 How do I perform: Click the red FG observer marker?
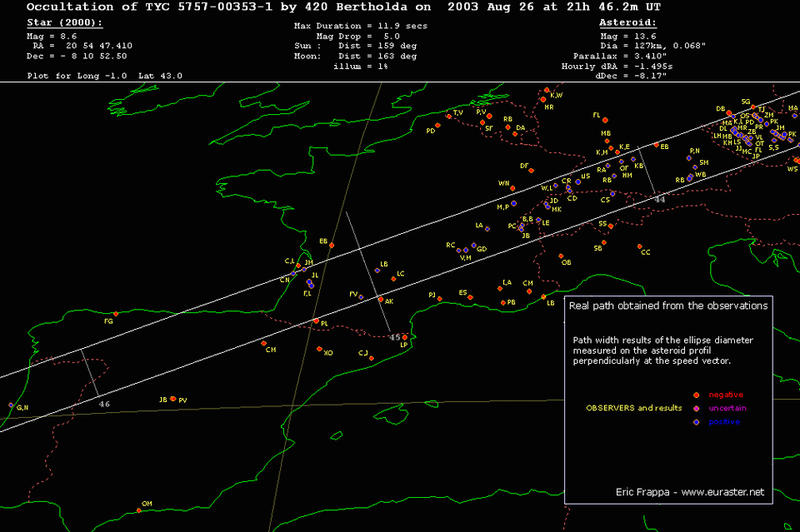coord(116,314)
